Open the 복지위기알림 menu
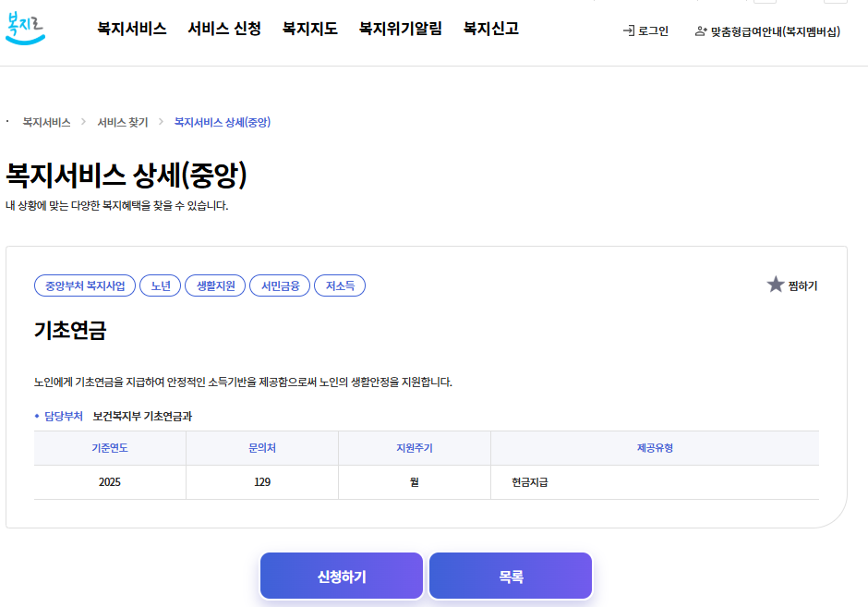Viewport: 868px width, 607px height. [x=400, y=29]
